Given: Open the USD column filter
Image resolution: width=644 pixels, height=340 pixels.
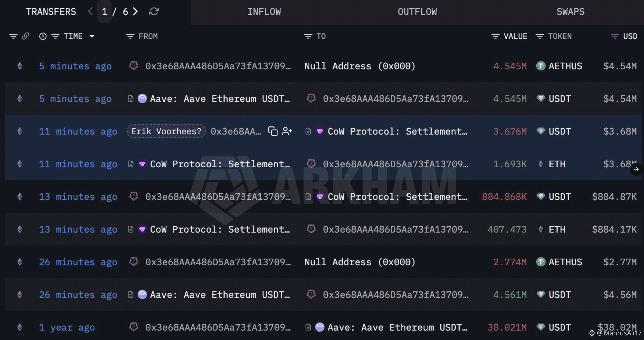Looking at the screenshot, I should point(614,36).
